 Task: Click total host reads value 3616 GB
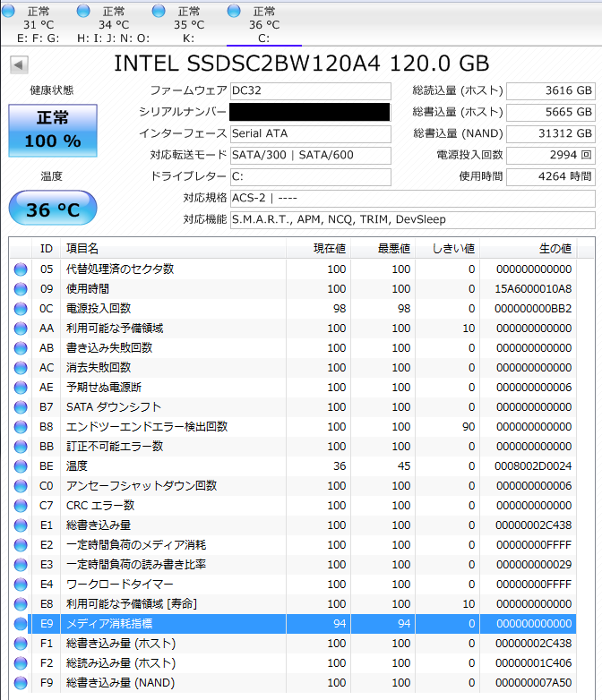tap(551, 90)
